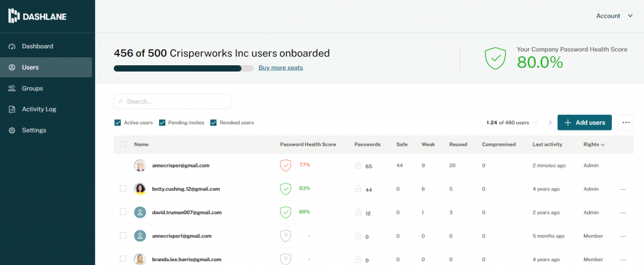Click lock icon beside 12 passwords
This screenshot has width=644, height=265.
(x=358, y=212)
